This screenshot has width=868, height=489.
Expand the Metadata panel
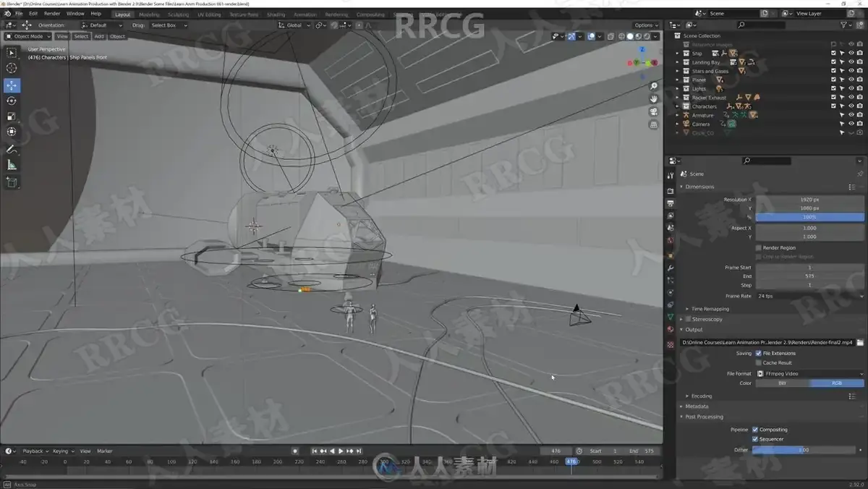click(x=696, y=407)
